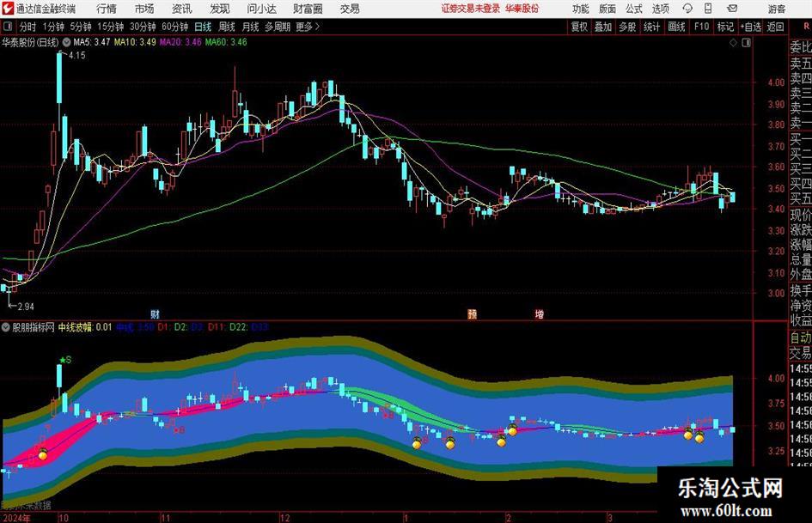Image resolution: width=812 pixels, height=523 pixels.
Task: Click the 华泰股份(日线) chart title
Action: (x=30, y=42)
